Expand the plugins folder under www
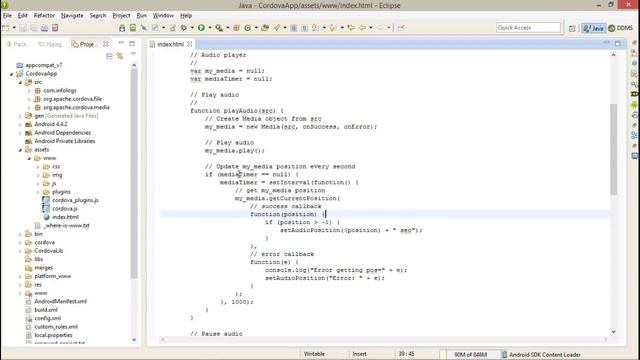This screenshot has height=360, width=640. pos(38,192)
